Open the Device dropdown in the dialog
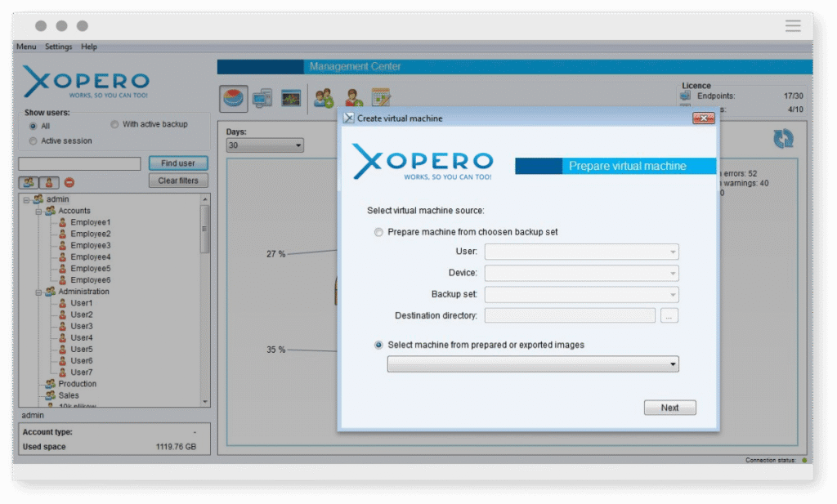This screenshot has height=504, width=837. (581, 273)
